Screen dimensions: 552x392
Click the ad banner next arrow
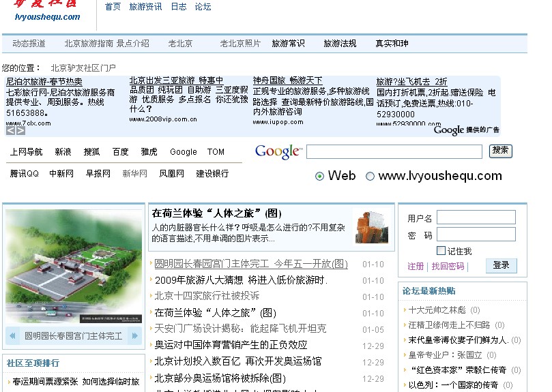point(20,130)
